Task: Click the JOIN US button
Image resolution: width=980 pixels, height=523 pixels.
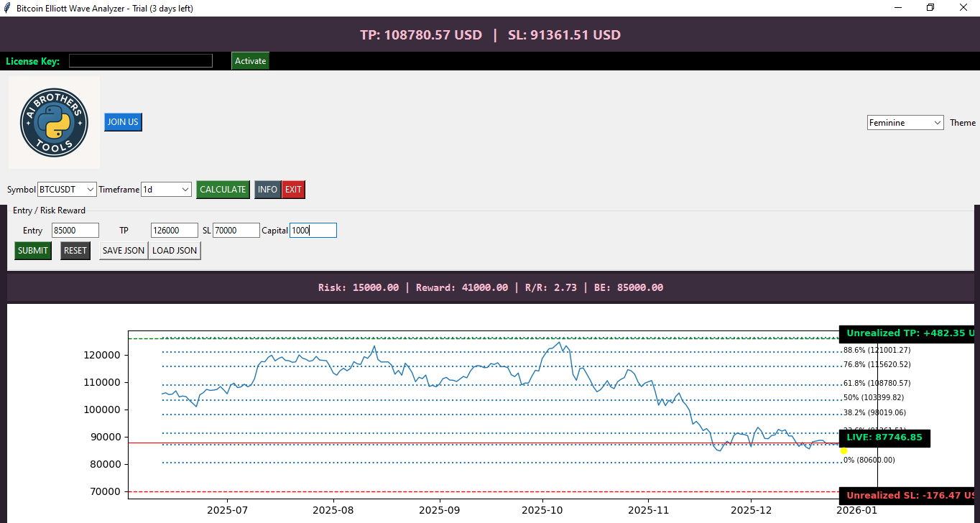Action: pyautogui.click(x=123, y=122)
